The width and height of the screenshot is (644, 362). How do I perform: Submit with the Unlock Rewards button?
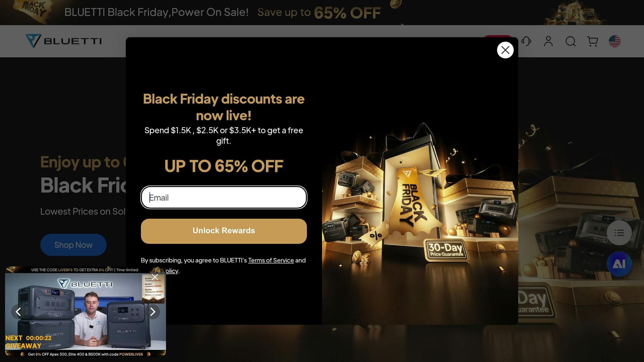pos(224,231)
